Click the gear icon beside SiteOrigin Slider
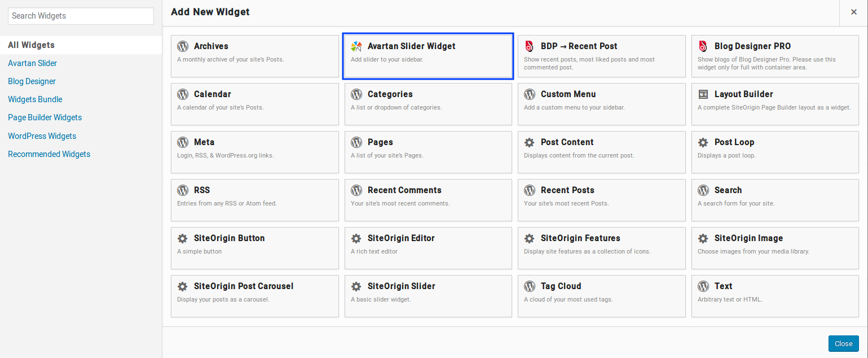This screenshot has height=358, width=868. 356,286
